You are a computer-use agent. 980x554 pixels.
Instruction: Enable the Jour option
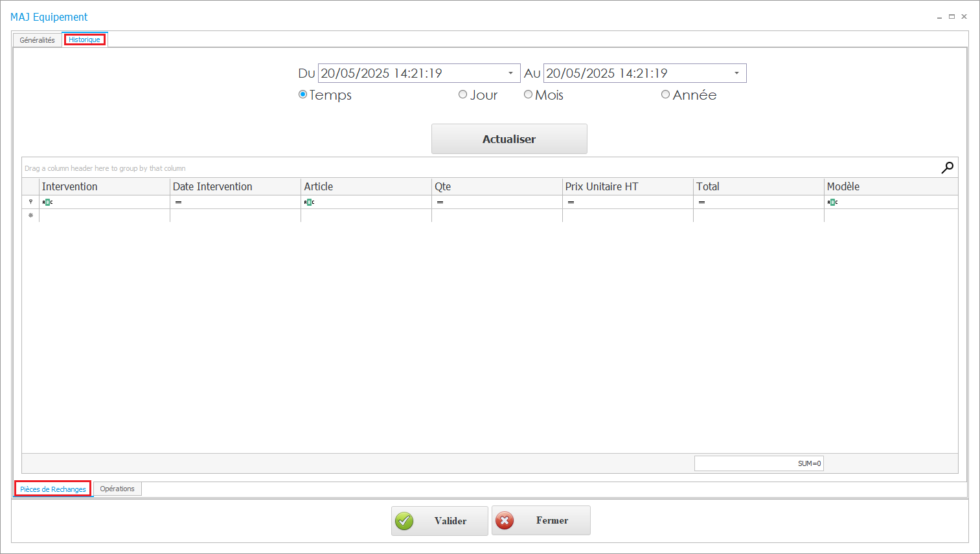pos(462,94)
